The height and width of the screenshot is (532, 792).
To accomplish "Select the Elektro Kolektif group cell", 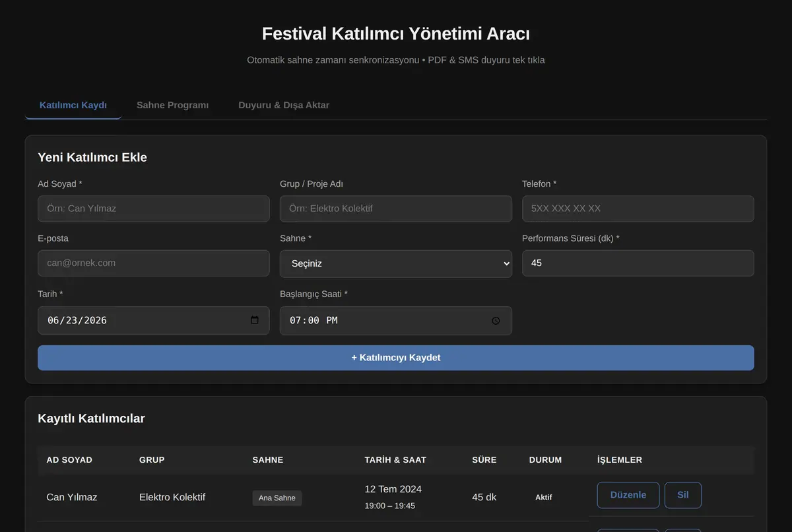I will pyautogui.click(x=172, y=497).
